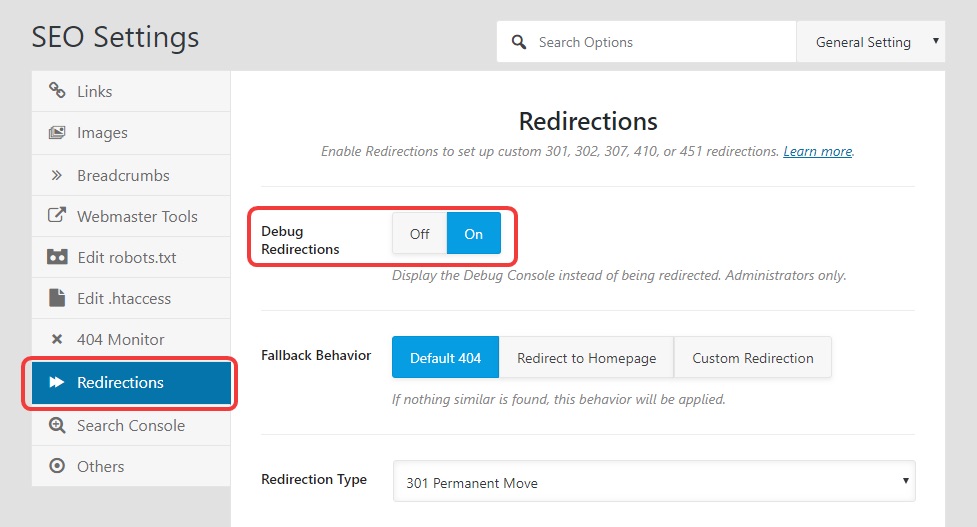The height and width of the screenshot is (527, 977).
Task: Open the Redirection Type dropdown
Action: click(654, 482)
